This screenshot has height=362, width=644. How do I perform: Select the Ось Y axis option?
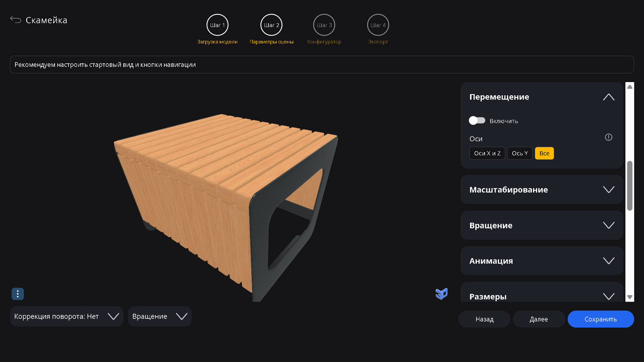pos(520,153)
